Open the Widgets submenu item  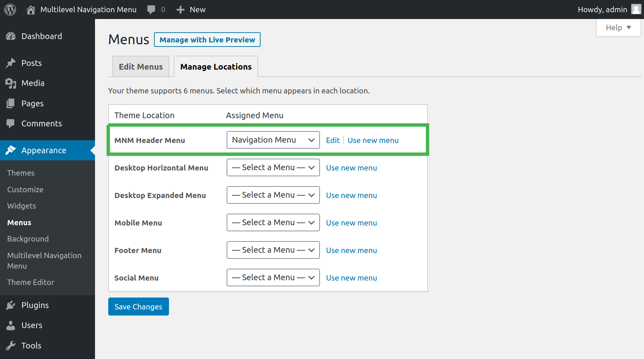point(22,206)
